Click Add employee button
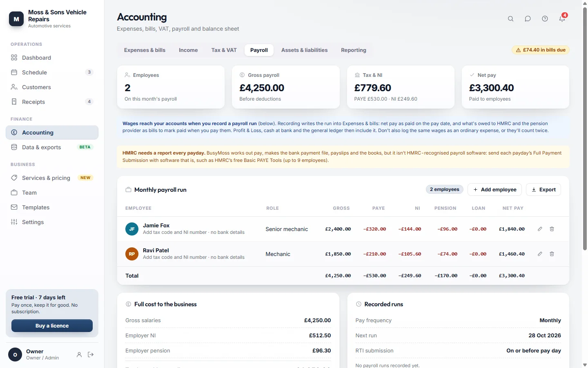This screenshot has height=368, width=588. [494, 189]
